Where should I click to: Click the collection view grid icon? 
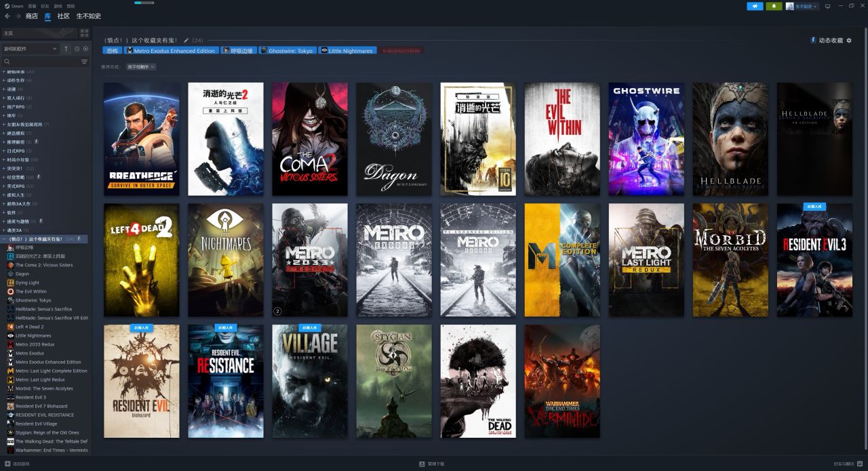(x=84, y=33)
